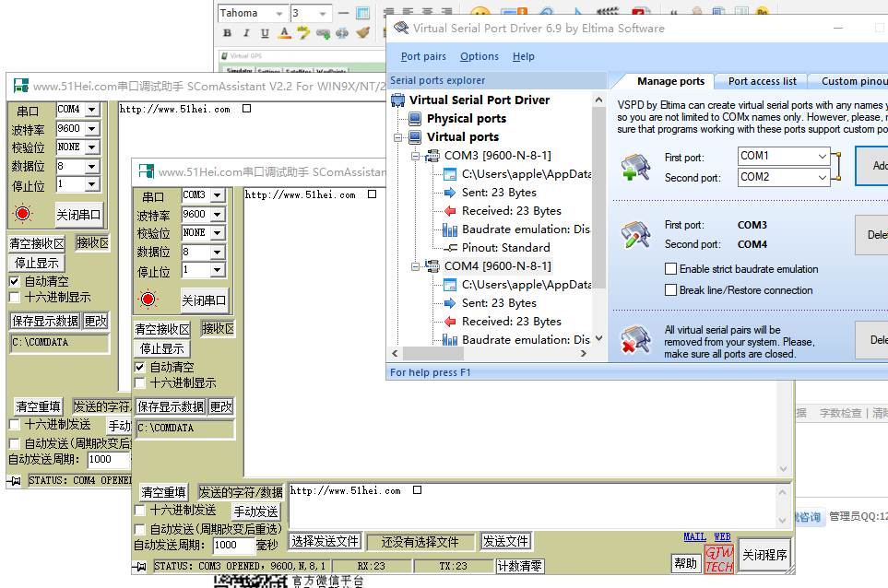Image resolution: width=888 pixels, height=588 pixels.
Task: Click the pin icon on the COM3 status bar
Action: [x=140, y=566]
